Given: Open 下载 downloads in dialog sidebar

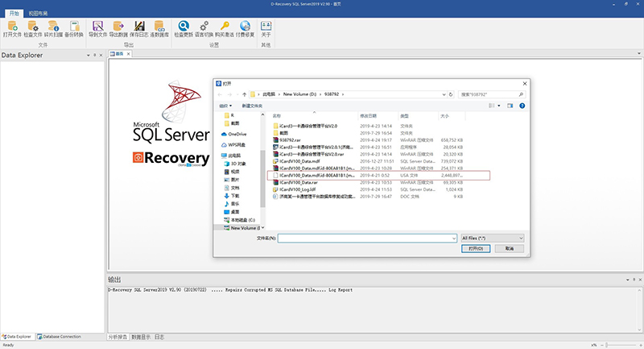Looking at the screenshot, I should [x=232, y=196].
